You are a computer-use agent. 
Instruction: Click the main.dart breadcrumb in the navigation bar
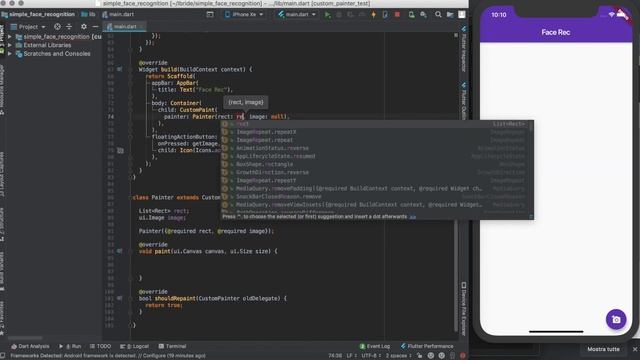(x=118, y=14)
